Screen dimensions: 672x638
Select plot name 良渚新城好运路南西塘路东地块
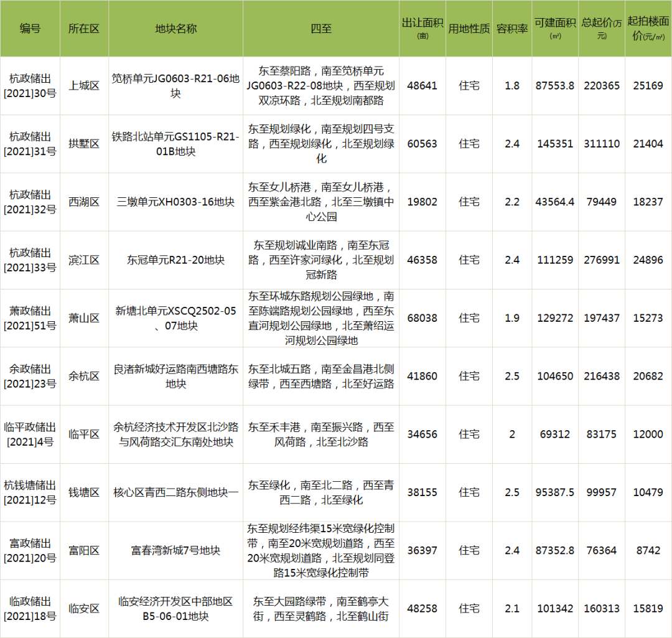coord(175,376)
